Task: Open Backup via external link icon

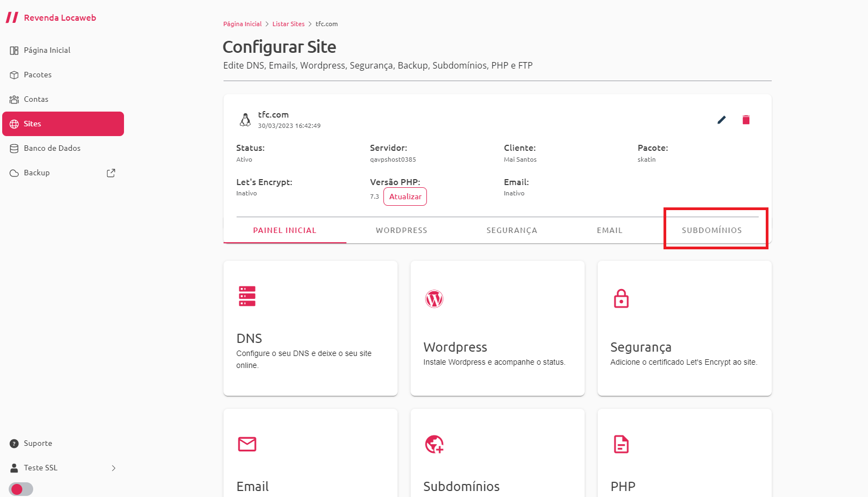Action: (x=111, y=173)
